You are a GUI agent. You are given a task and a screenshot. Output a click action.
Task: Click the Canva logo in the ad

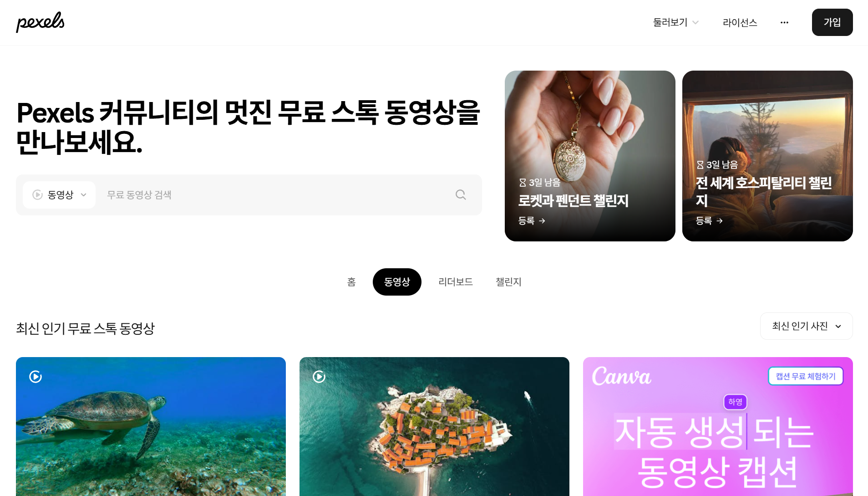[x=621, y=377]
